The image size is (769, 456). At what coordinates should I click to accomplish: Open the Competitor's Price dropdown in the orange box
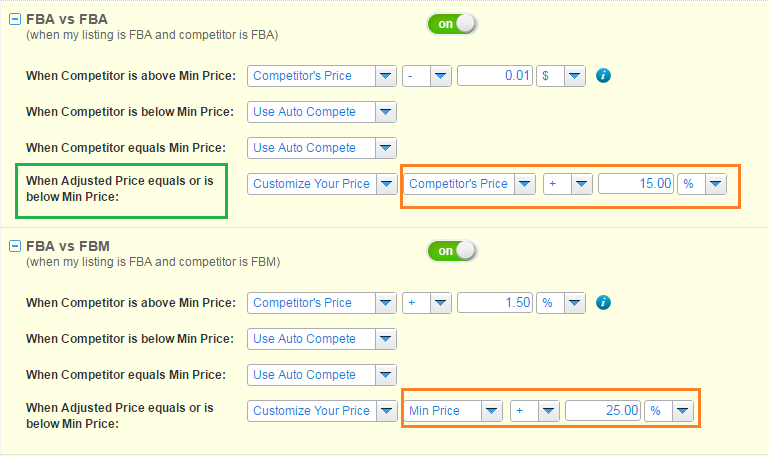click(x=523, y=184)
